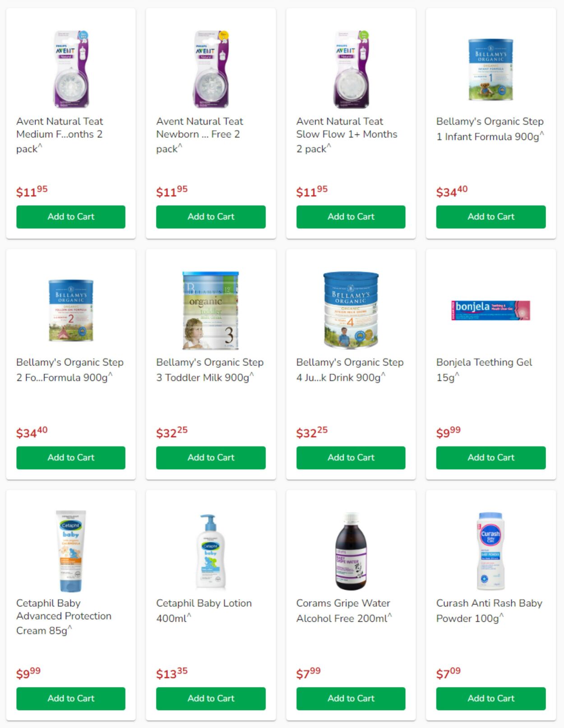564x728 pixels.
Task: Add Bellamy's Step 3 Toddler Milk to cart
Action: (211, 457)
